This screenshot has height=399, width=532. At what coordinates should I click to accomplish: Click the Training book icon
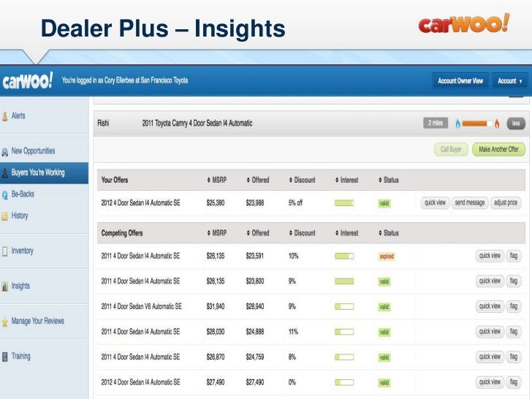point(4,357)
